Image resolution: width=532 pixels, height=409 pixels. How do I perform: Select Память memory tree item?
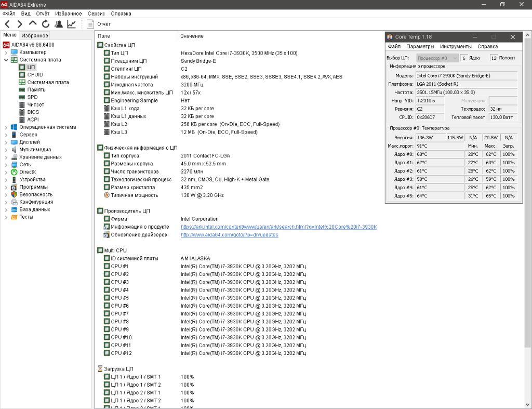tap(36, 89)
